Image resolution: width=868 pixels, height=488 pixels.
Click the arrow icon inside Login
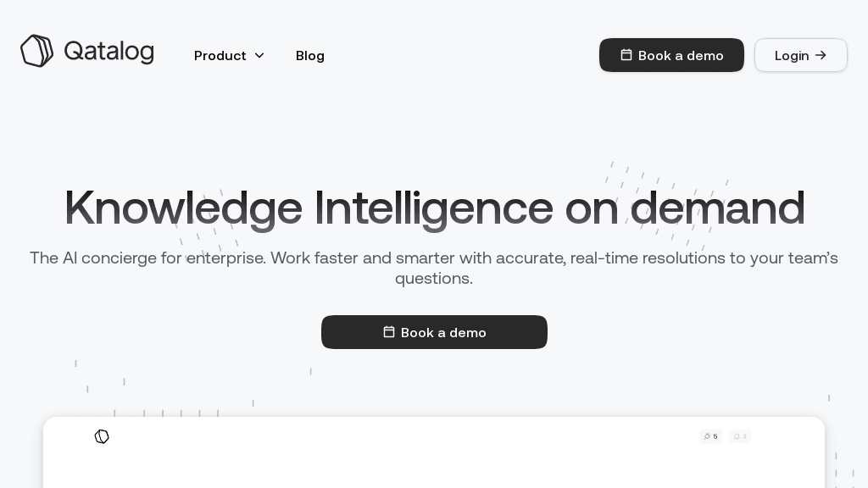[x=821, y=55]
